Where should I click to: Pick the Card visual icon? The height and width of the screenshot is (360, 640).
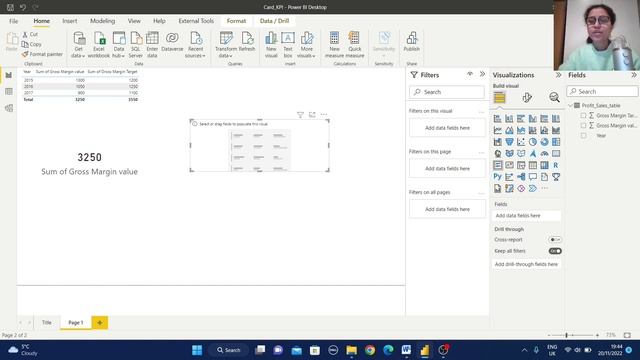(556, 153)
